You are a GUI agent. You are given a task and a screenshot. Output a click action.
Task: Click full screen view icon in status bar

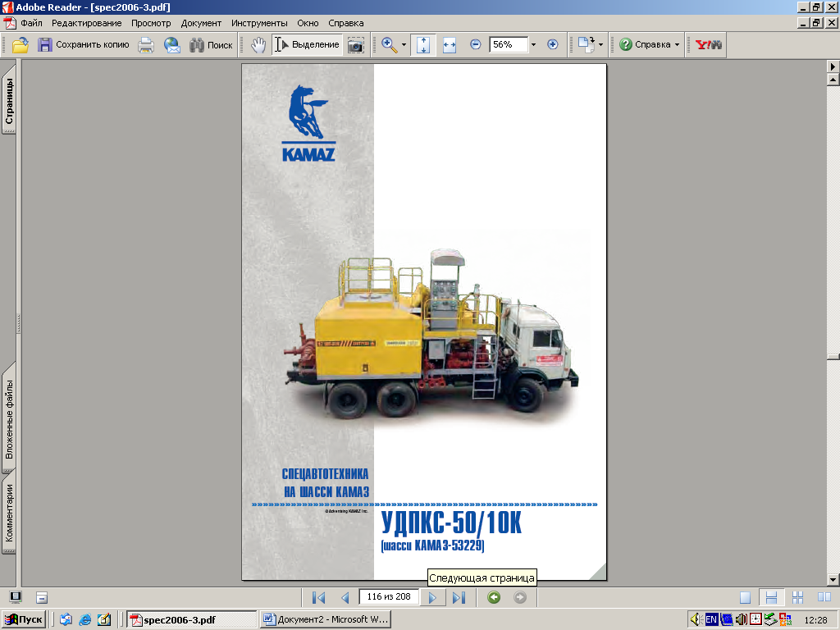(16, 597)
